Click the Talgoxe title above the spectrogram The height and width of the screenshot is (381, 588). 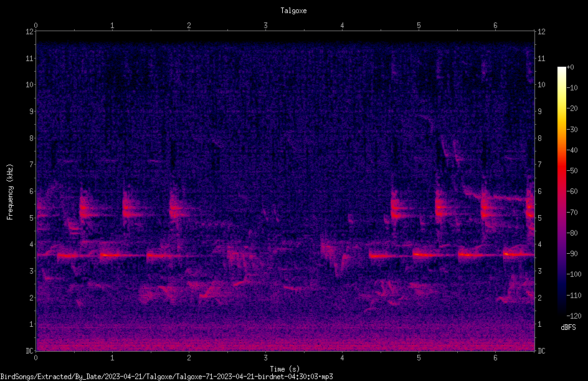(x=293, y=11)
